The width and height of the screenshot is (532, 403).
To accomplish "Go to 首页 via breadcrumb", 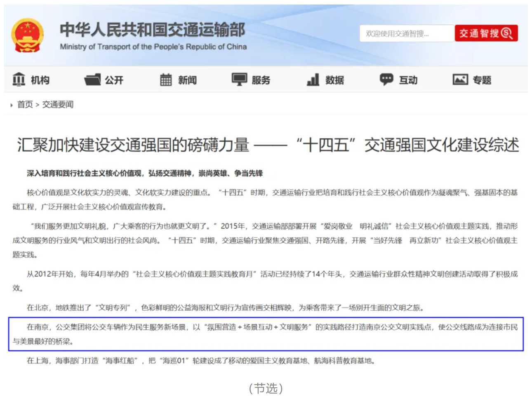I will [25, 105].
